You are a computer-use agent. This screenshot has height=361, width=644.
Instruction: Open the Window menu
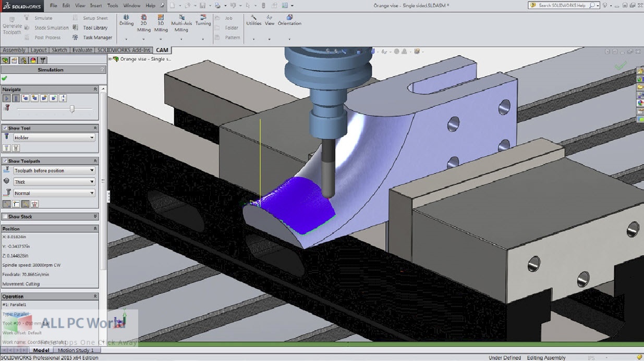coord(132,5)
